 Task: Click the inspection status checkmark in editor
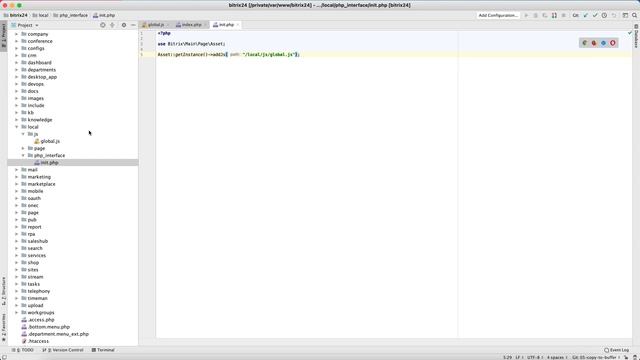coord(630,33)
